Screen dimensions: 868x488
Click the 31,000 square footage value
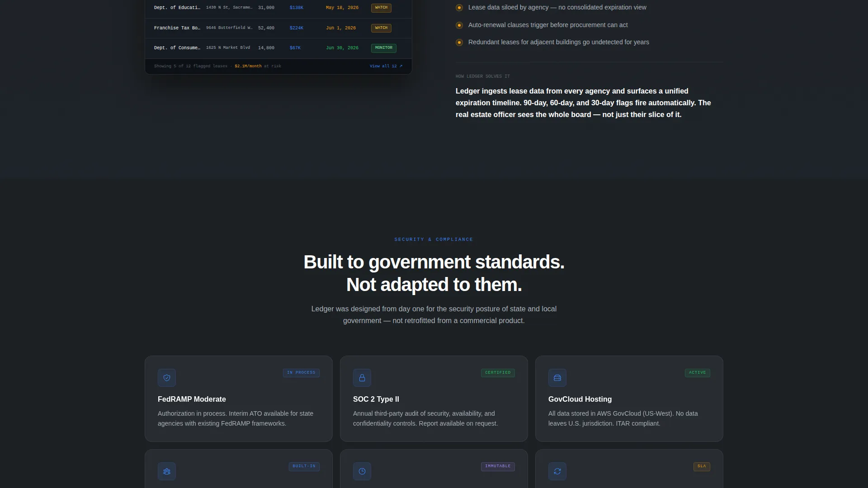pos(266,8)
